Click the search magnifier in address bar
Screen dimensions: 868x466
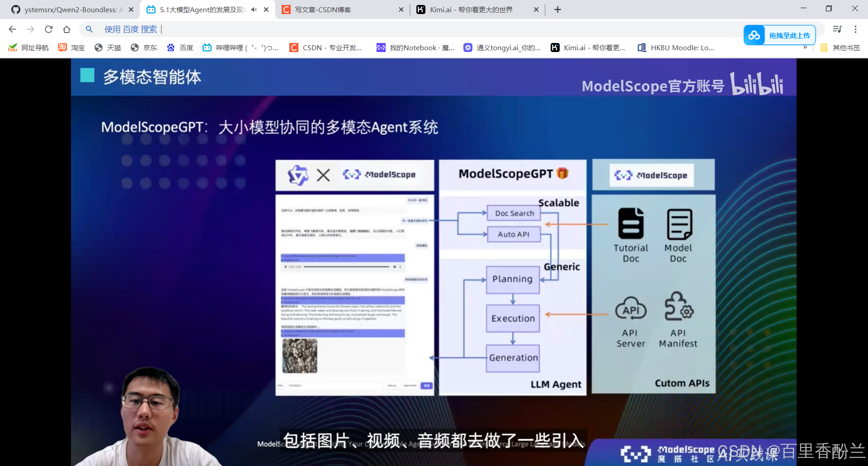click(x=89, y=29)
